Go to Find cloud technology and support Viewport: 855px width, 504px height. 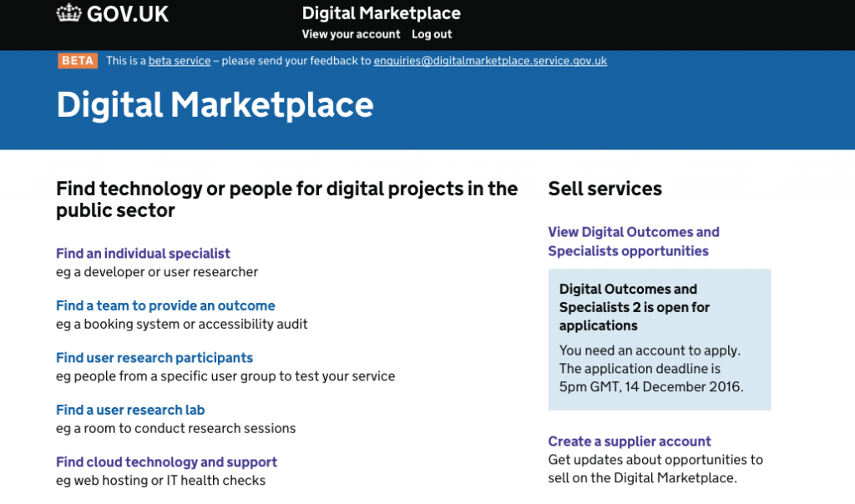coord(166,462)
